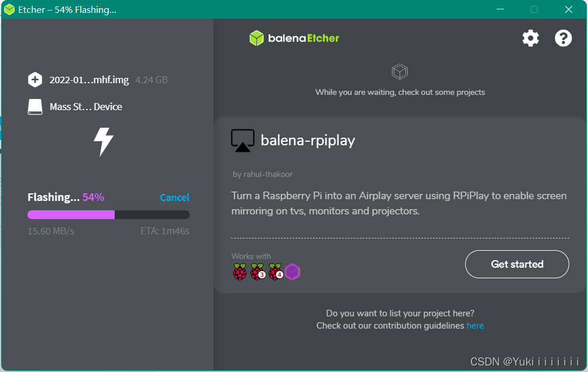The image size is (588, 372).
Task: Click the Mass Storage drive icon
Action: pyautogui.click(x=35, y=107)
